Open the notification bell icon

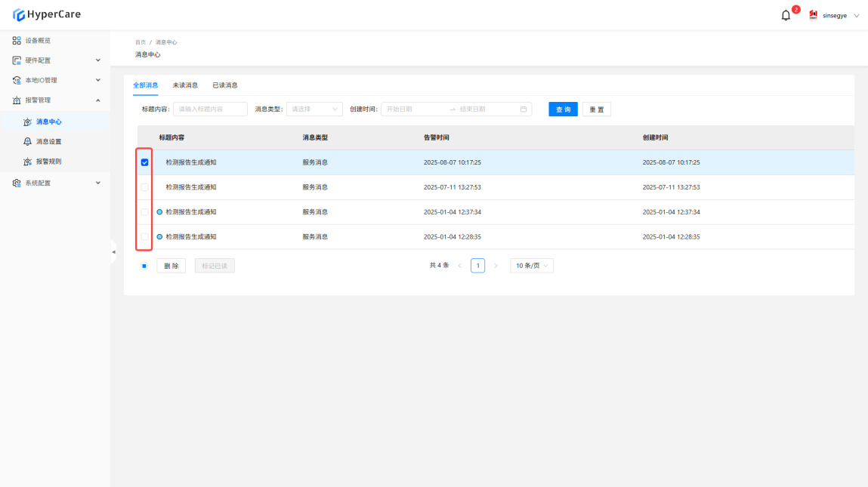[x=786, y=15]
